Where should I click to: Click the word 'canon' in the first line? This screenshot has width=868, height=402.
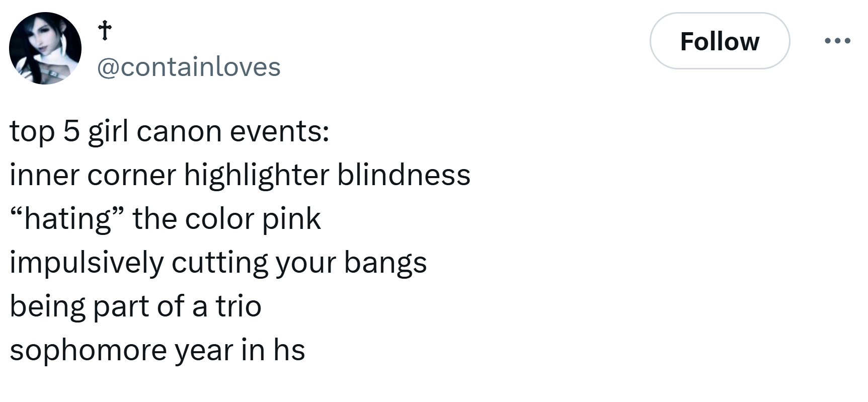[x=179, y=132]
